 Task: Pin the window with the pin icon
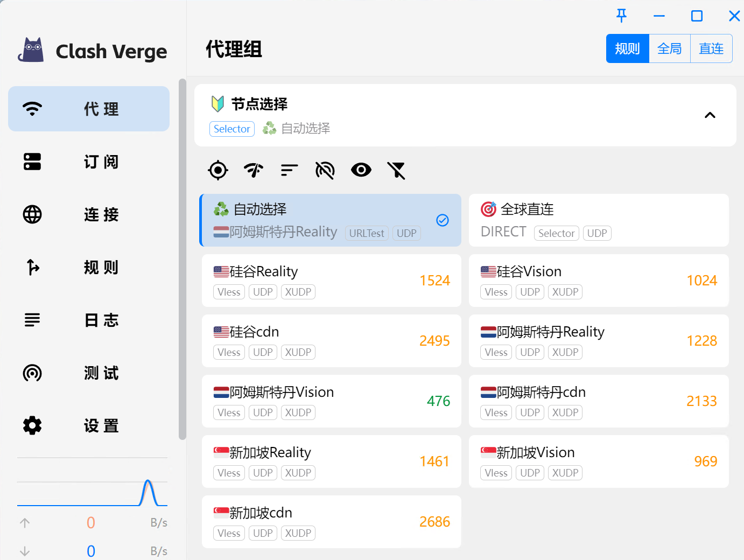621,16
